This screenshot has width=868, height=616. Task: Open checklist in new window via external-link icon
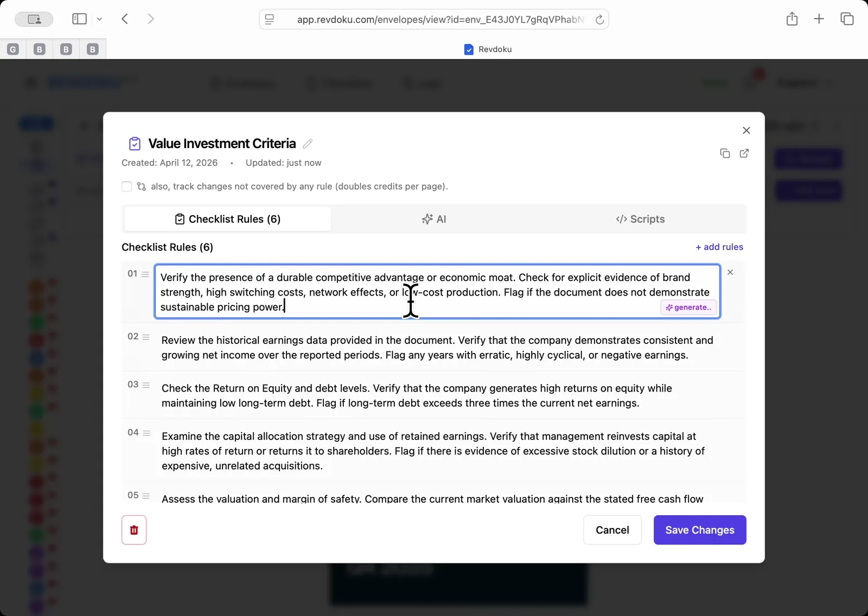(x=744, y=153)
